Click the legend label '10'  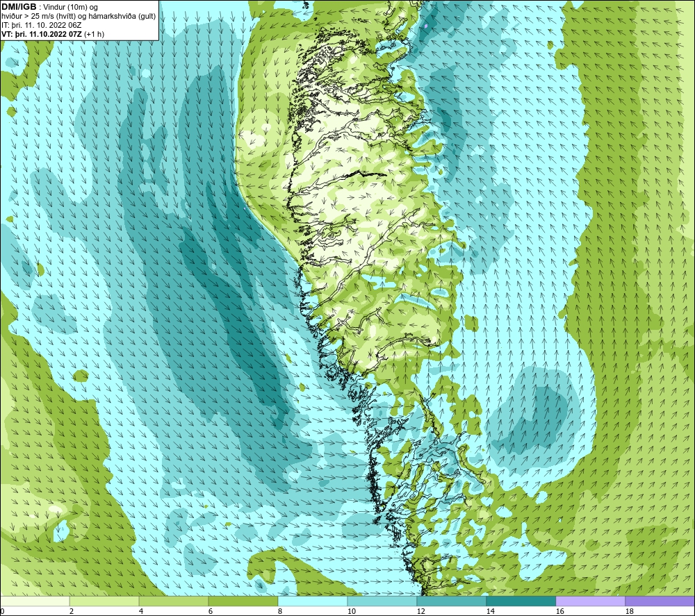click(351, 611)
